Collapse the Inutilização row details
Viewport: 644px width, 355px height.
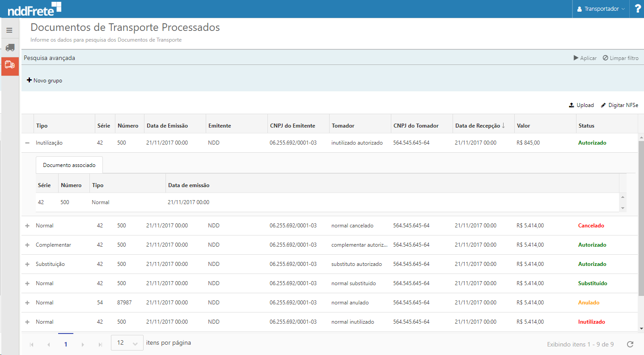[27, 143]
